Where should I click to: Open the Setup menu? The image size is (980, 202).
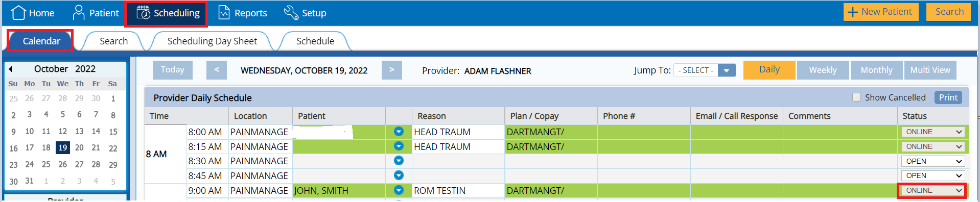305,13
